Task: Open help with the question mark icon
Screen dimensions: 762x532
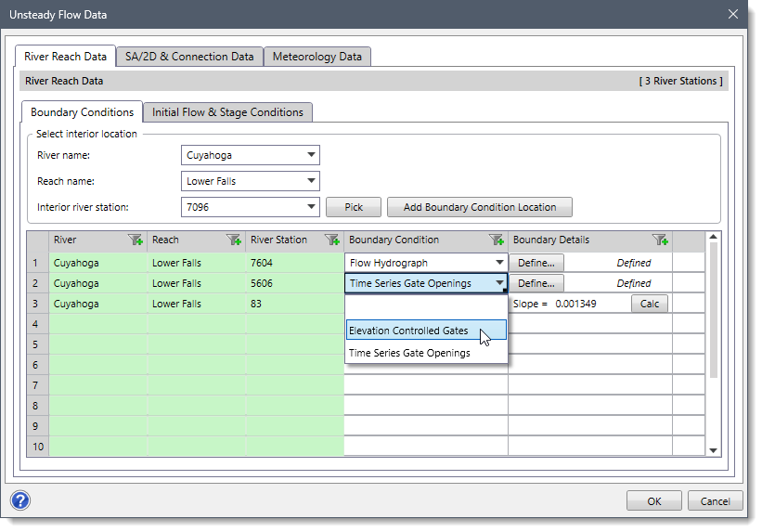Action: tap(20, 500)
